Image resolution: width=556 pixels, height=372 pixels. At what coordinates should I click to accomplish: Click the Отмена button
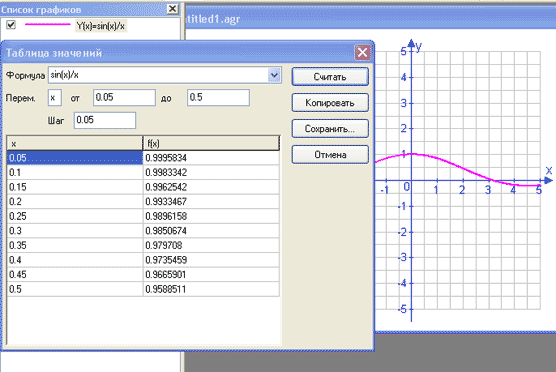point(330,155)
